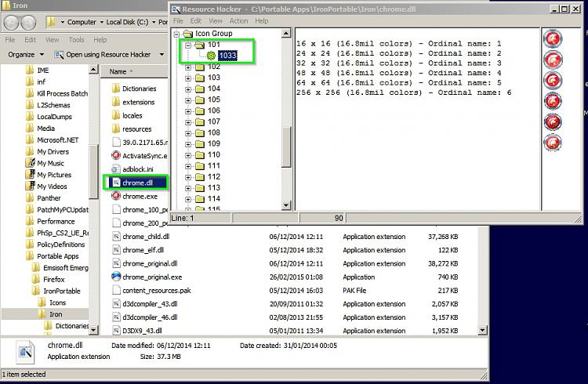Expand the 104 folder node
588x384 pixels.
coord(188,89)
